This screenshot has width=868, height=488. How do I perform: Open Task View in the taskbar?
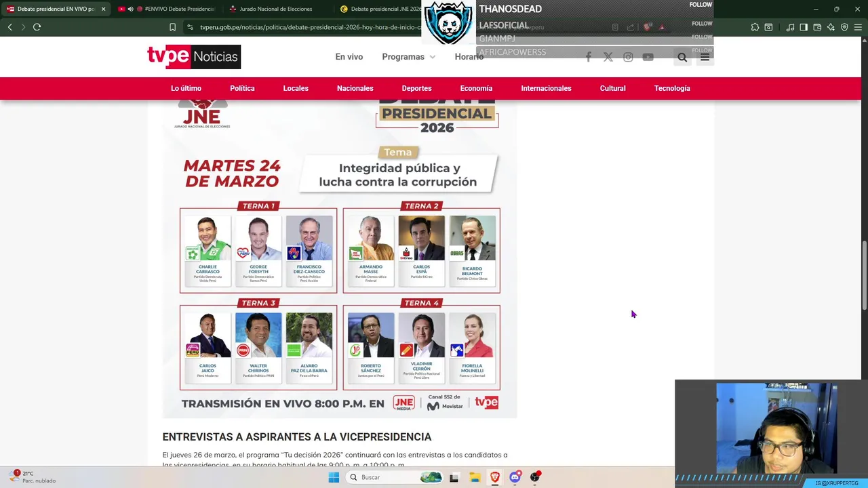point(454,477)
